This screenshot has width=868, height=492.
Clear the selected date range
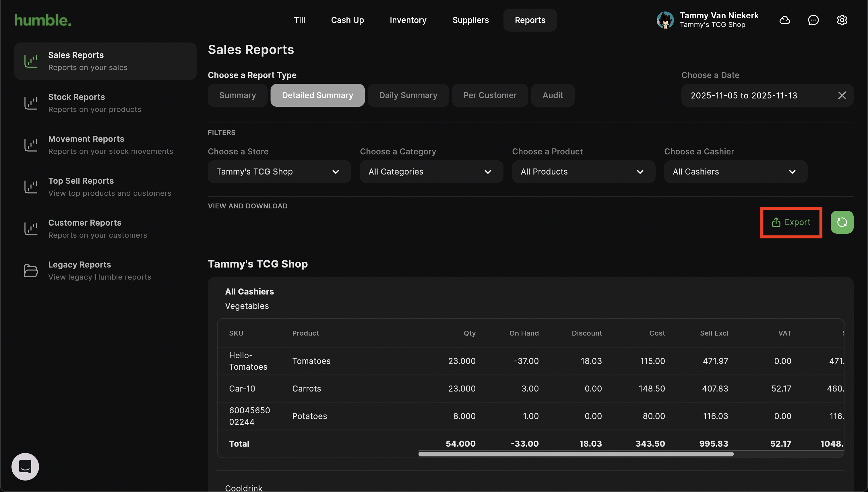point(842,95)
